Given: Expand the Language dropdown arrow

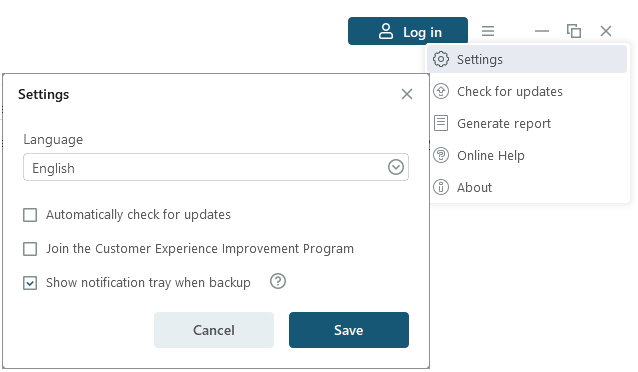Looking at the screenshot, I should click(395, 167).
